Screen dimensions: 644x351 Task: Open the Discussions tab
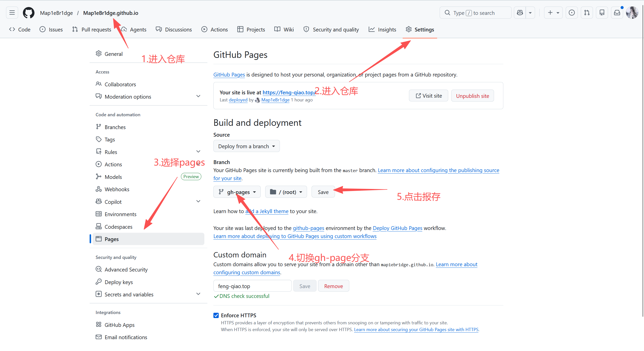click(x=174, y=29)
